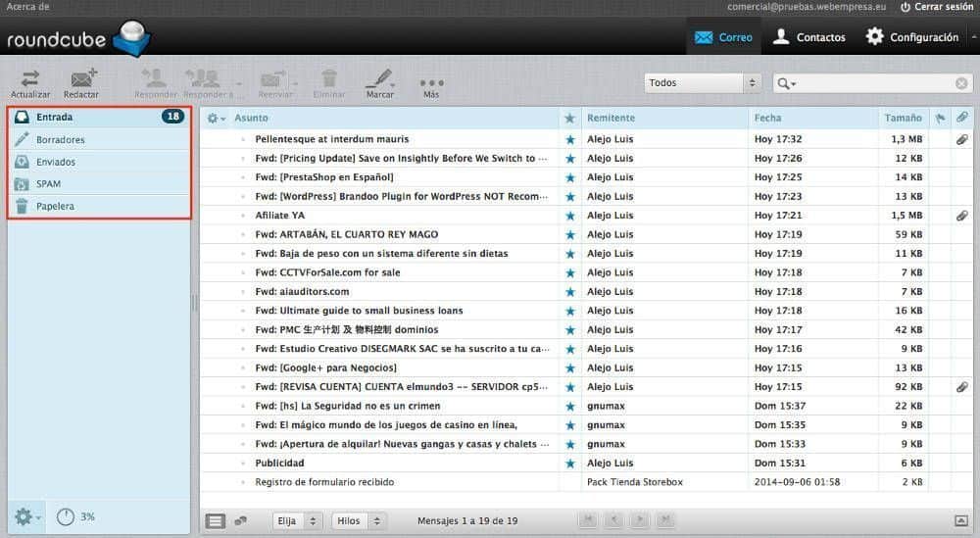The height and width of the screenshot is (538, 980).
Task: Click paperclip on Pellentesque at interdum mauris row
Action: pyautogui.click(x=962, y=139)
